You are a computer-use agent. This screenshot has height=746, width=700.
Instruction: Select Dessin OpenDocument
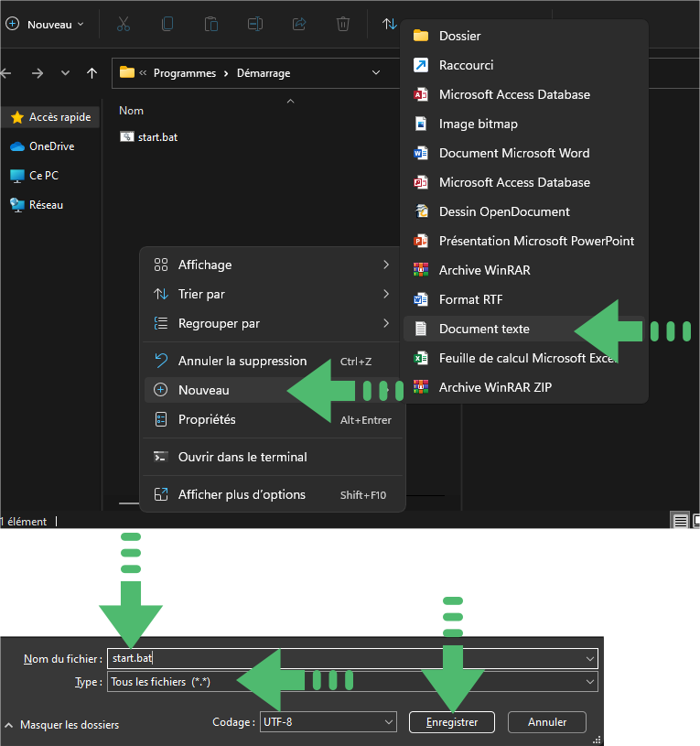[x=524, y=211]
